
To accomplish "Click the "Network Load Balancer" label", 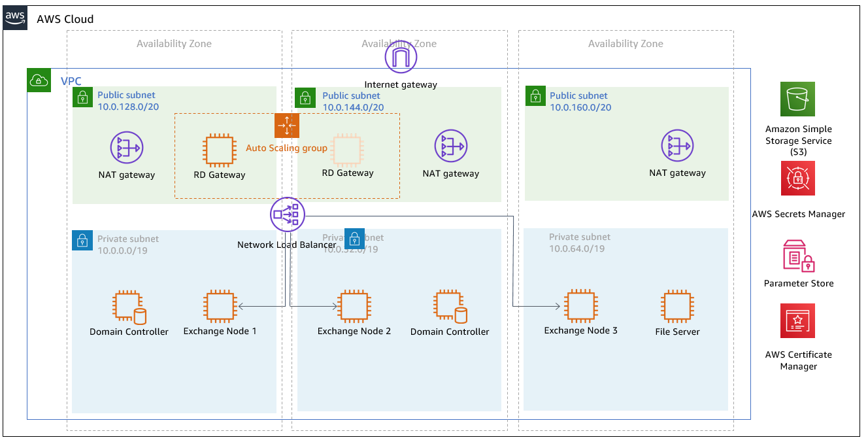I will click(x=287, y=245).
